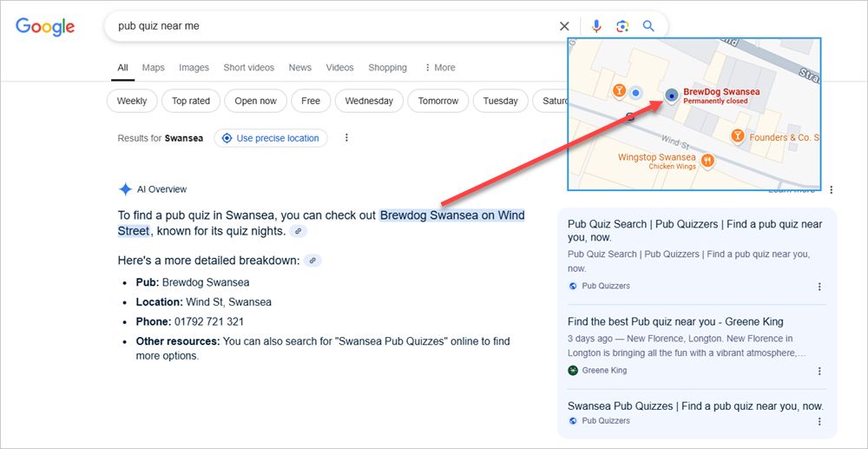The height and width of the screenshot is (449, 868).
Task: Toggle the Open now filter chip
Action: point(256,101)
